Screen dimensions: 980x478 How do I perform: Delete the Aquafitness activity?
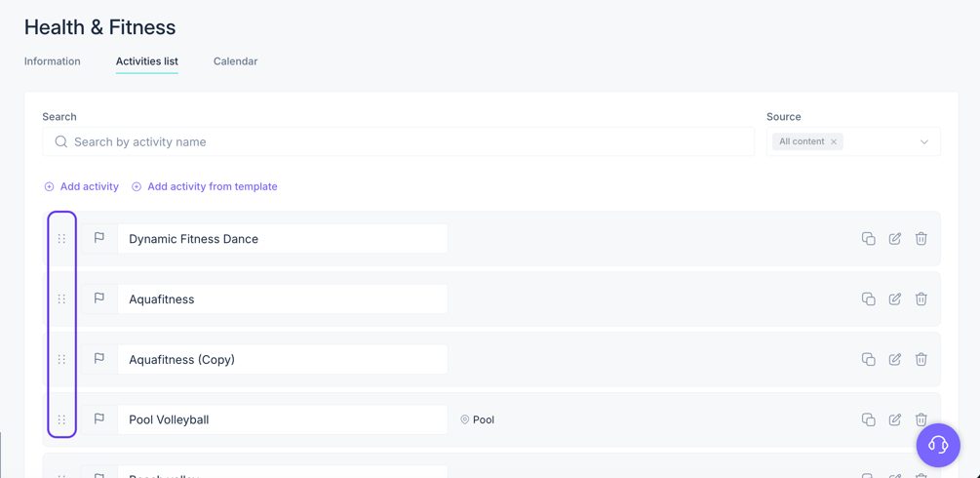[921, 299]
